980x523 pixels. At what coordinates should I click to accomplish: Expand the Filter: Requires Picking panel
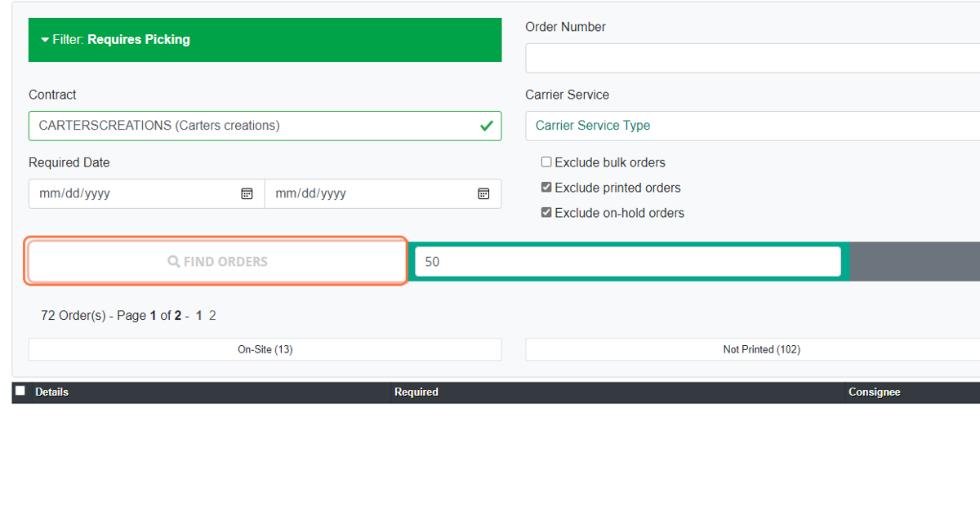point(265,40)
